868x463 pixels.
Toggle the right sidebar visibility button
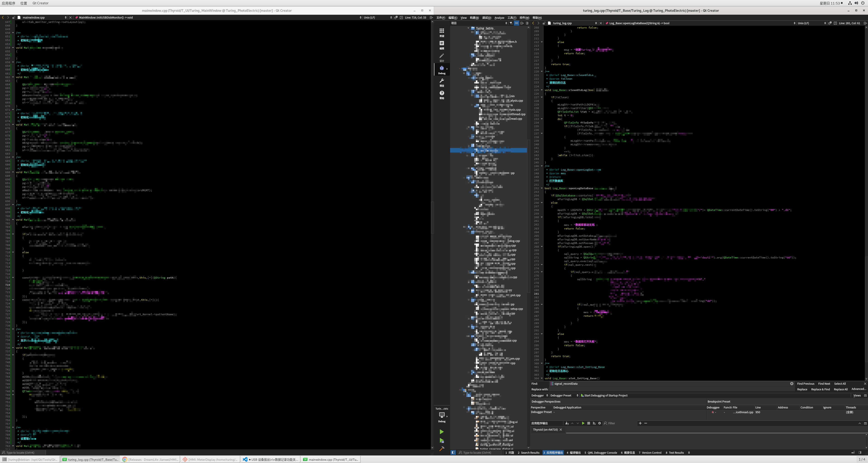[x=860, y=453]
